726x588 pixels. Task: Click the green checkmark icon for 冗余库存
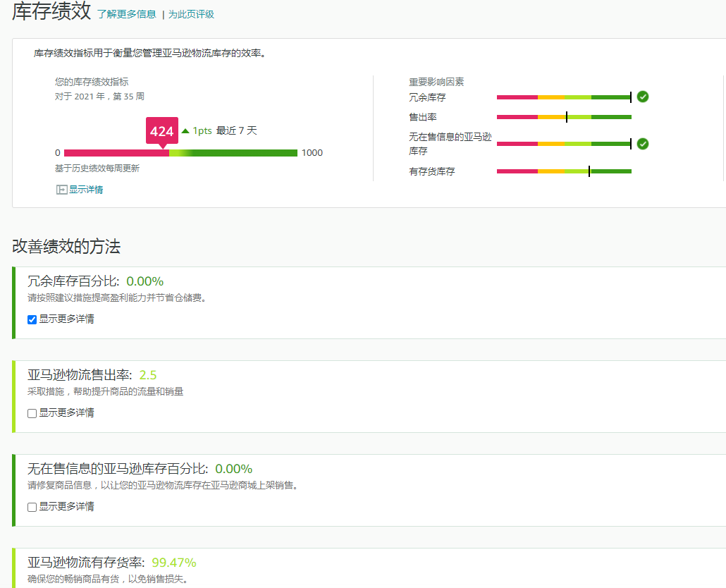(643, 97)
